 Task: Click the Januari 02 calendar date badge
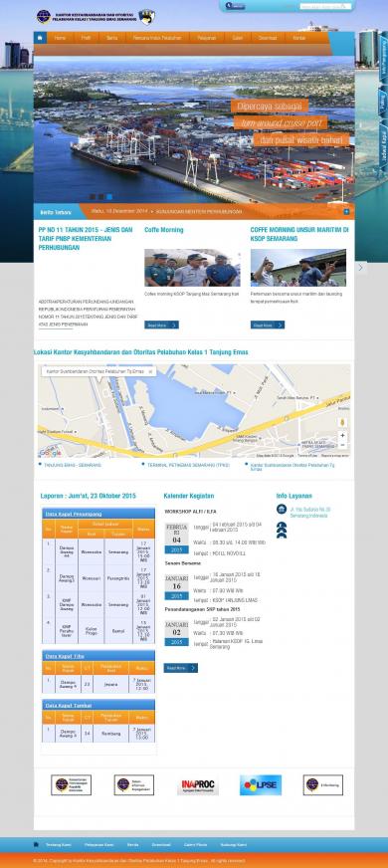(x=176, y=633)
